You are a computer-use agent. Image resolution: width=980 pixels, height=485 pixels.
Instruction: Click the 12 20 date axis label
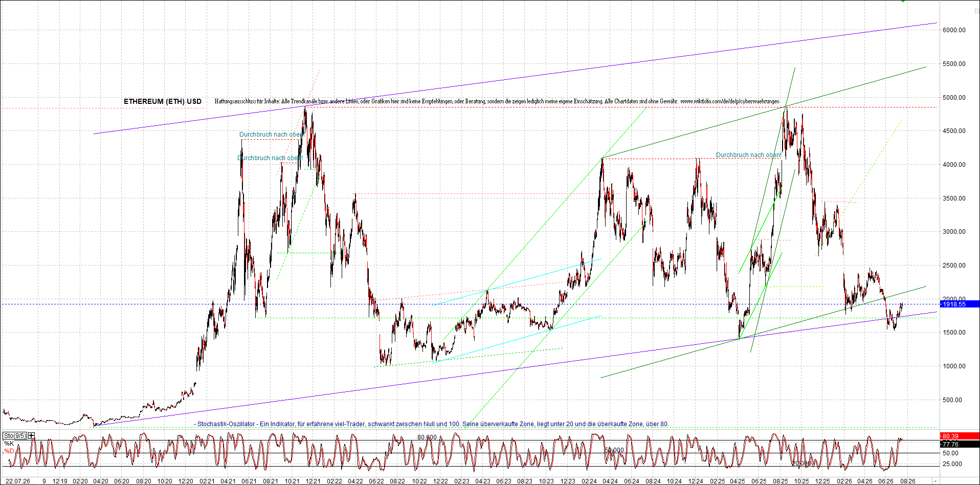(186, 481)
